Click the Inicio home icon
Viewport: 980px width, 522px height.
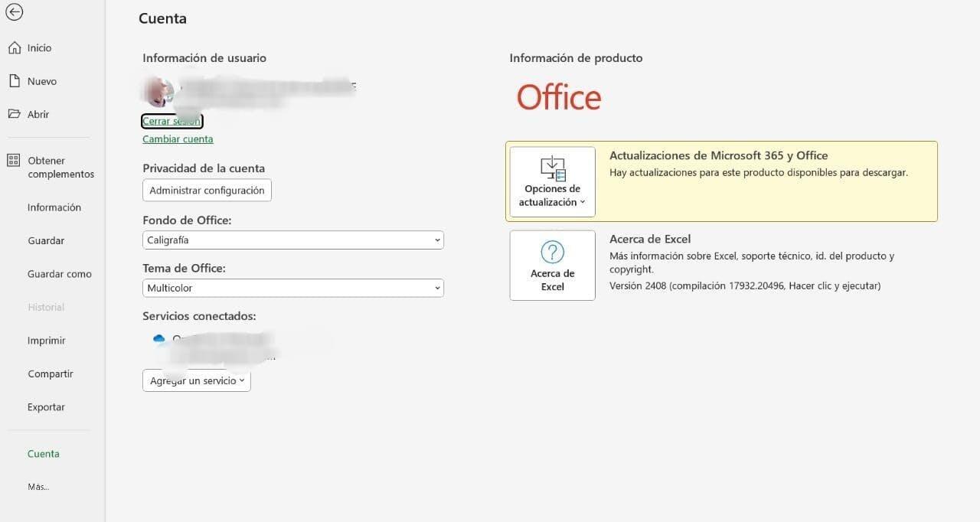point(14,47)
